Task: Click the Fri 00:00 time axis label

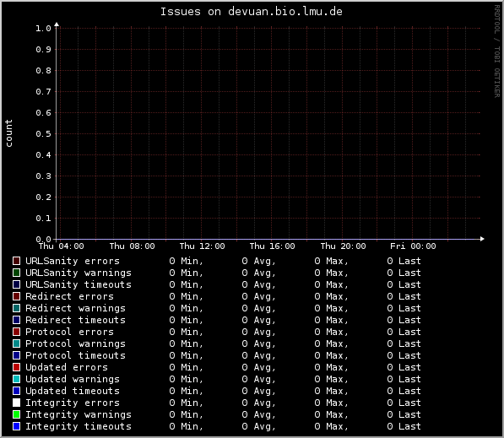Action: pyautogui.click(x=413, y=246)
